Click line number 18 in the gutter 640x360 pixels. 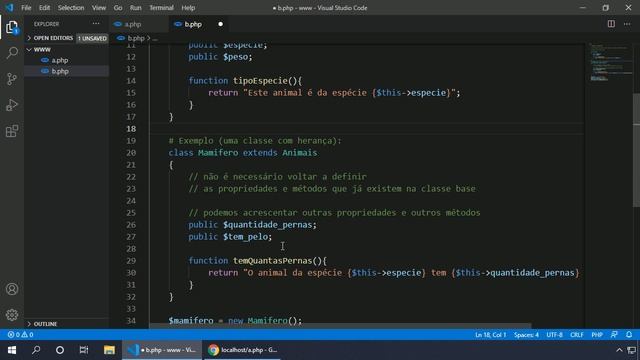(x=131, y=129)
